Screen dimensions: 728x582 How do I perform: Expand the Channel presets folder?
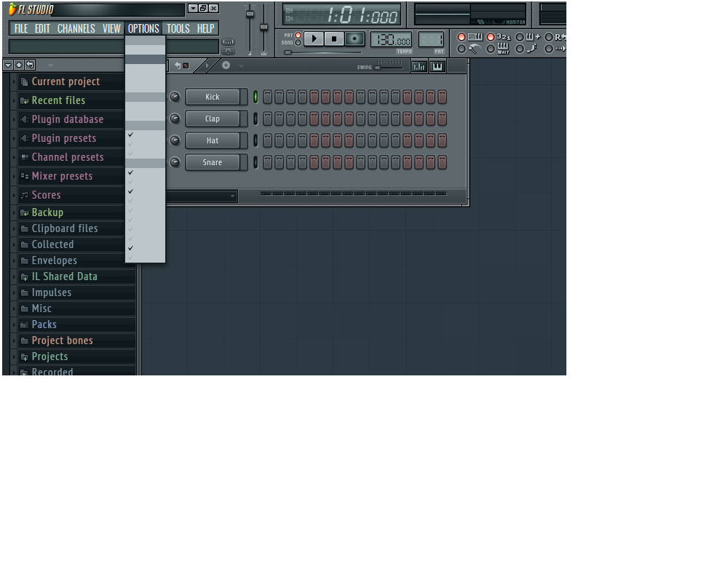tap(15, 158)
